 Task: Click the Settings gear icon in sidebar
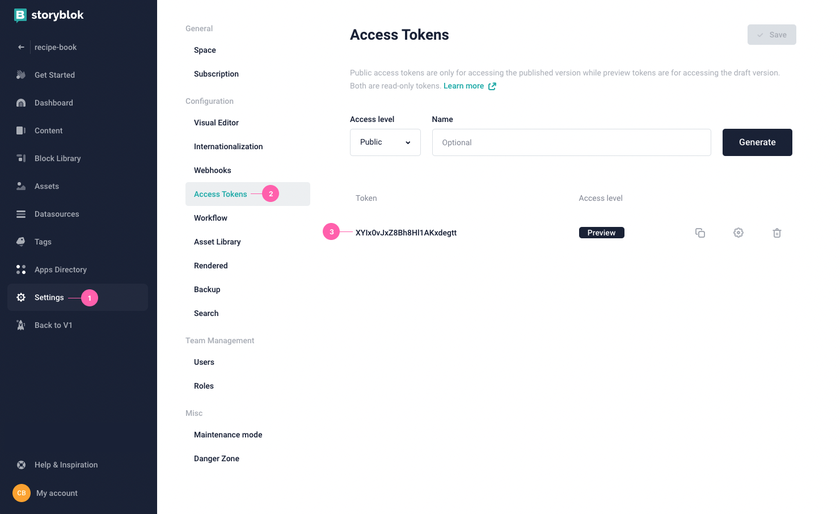coord(21,297)
